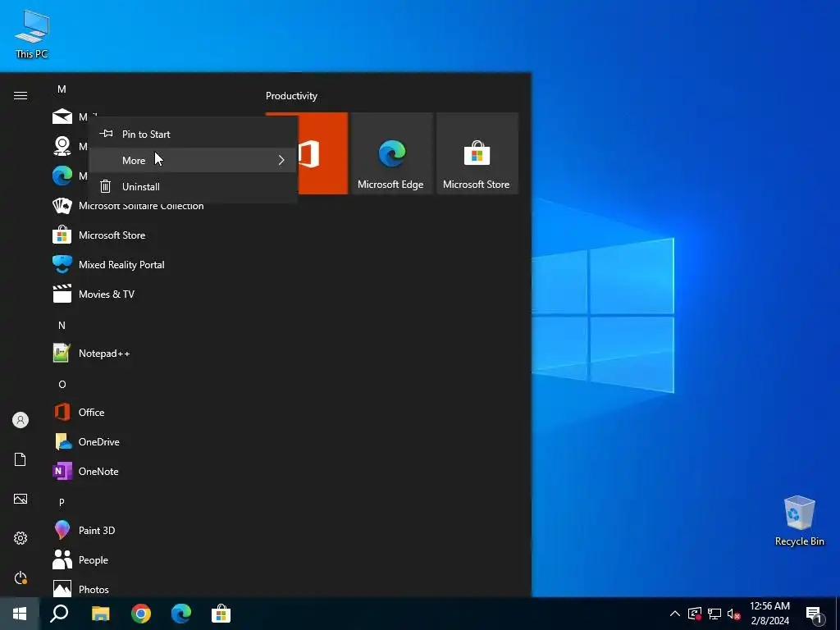Choose Uninstall from the context menu
The image size is (840, 630).
tap(193, 186)
